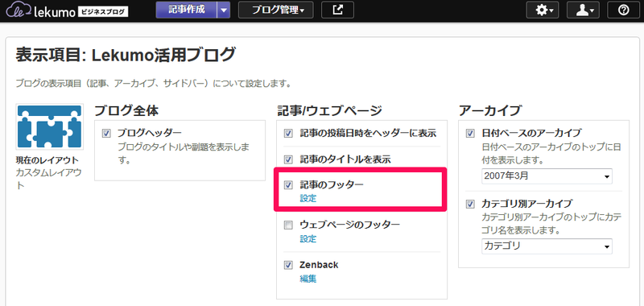Screen dimensions: 644x306
Task: Click the 表示項目: Lekumo活用ブログ page title
Action: 126,55
